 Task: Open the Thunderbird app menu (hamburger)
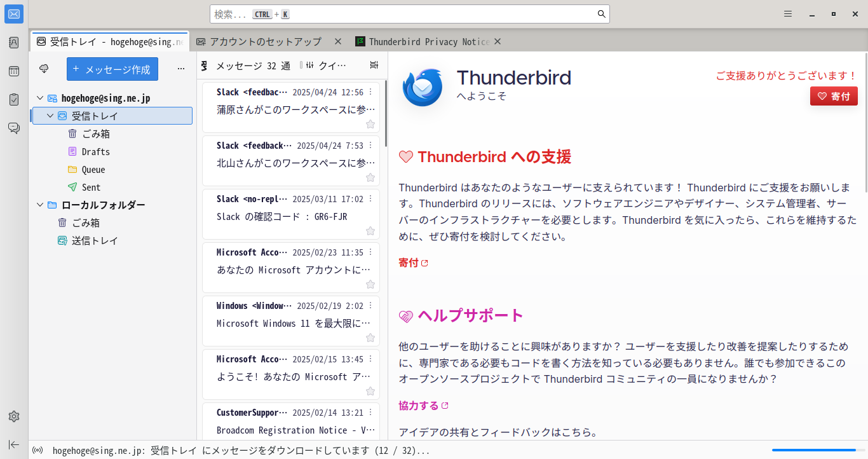pos(788,14)
